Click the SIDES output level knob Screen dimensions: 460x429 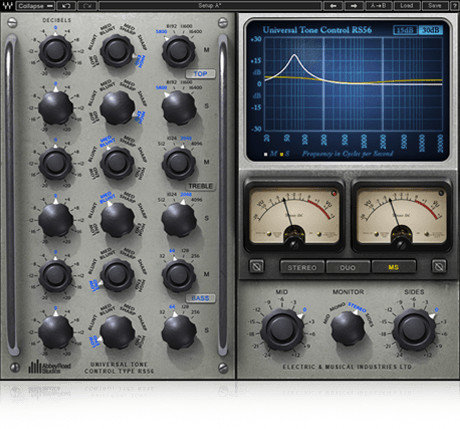click(x=414, y=330)
